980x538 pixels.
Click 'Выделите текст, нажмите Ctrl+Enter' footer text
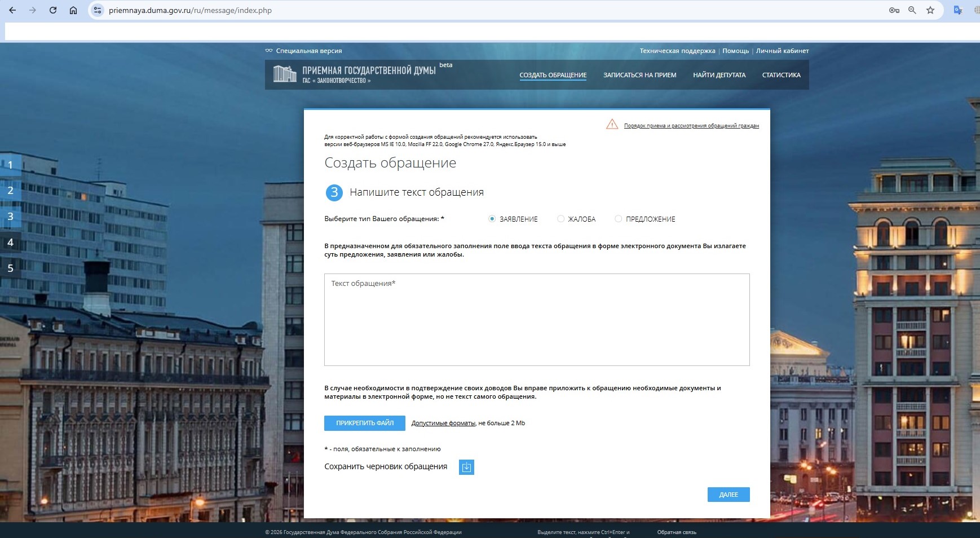click(x=584, y=532)
